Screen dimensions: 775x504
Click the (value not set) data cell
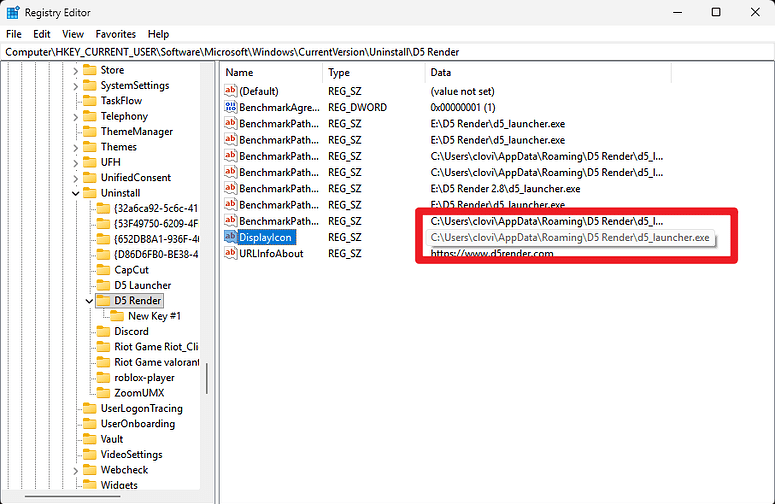click(462, 91)
